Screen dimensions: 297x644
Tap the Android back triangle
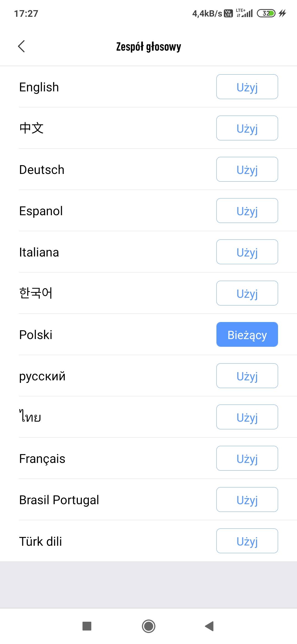tap(210, 626)
